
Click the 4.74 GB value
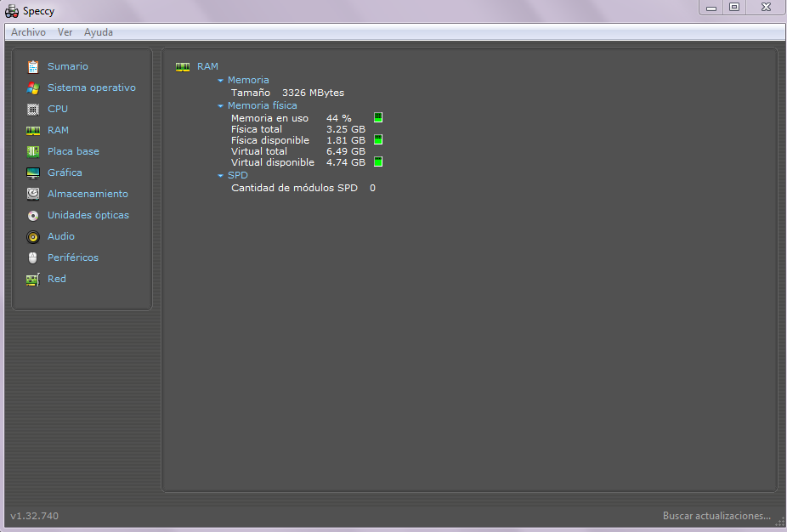coord(346,162)
